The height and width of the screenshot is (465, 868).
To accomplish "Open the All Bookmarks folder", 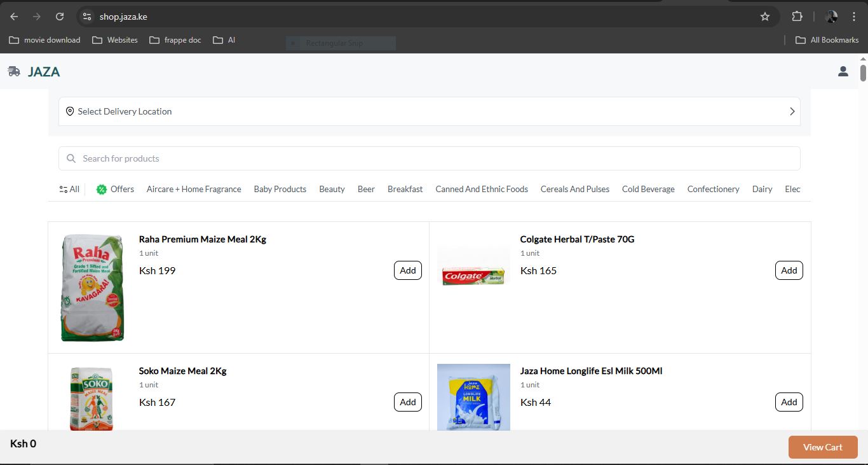I will [x=827, y=40].
